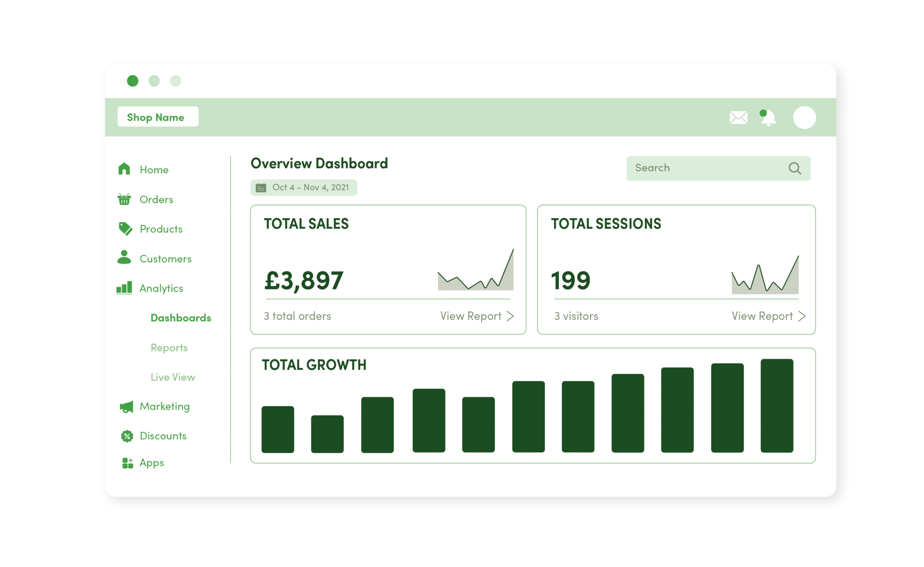The width and height of the screenshot is (924, 567).
Task: Click the 3 visitors text
Action: coord(576,316)
